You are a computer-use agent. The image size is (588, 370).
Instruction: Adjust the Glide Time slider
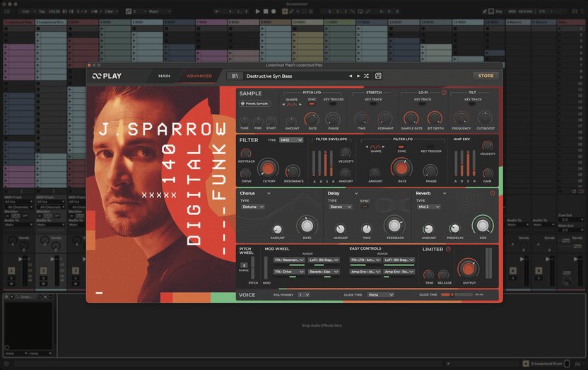pos(457,294)
